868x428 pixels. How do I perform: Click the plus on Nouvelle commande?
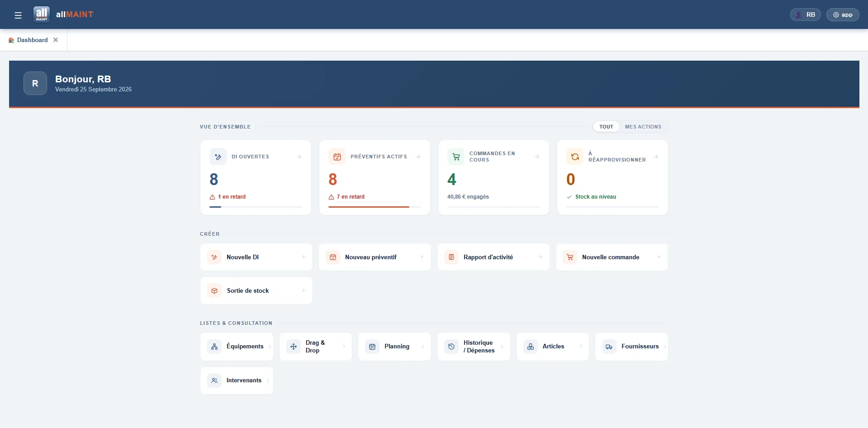(659, 257)
